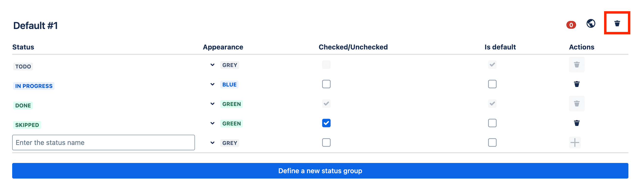Click the Define a new status group button
The width and height of the screenshot is (644, 190).
click(x=321, y=171)
